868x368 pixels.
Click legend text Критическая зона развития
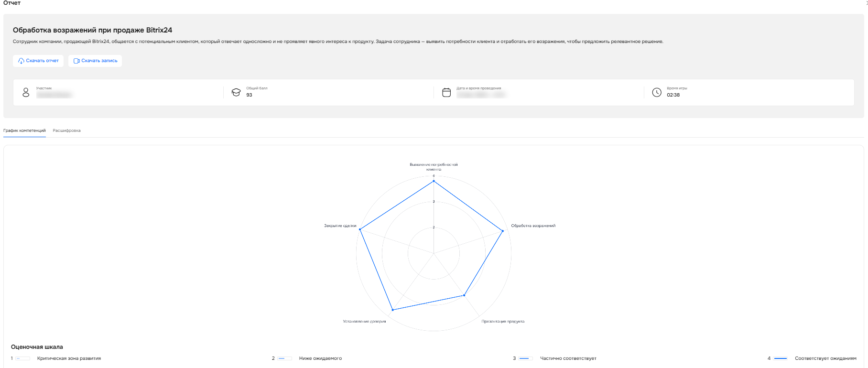[69, 358]
